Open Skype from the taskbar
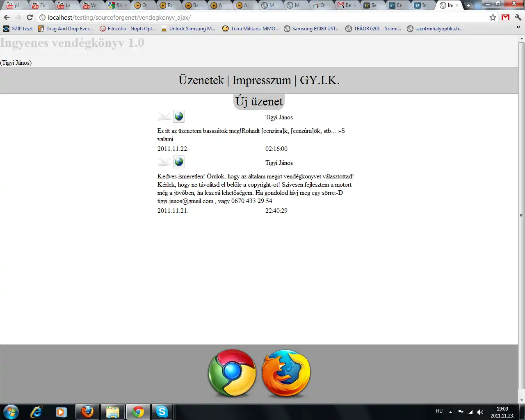This screenshot has height=420, width=525. [162, 411]
